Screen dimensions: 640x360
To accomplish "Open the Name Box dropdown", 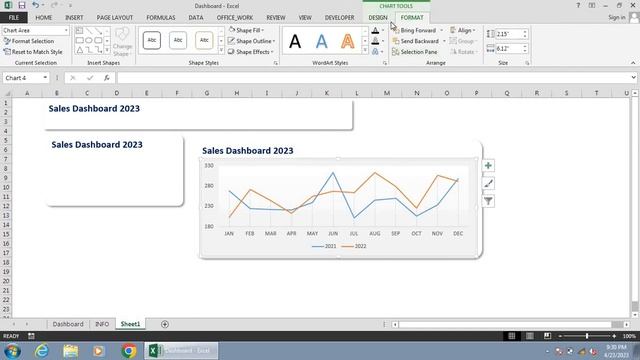I will point(45,78).
